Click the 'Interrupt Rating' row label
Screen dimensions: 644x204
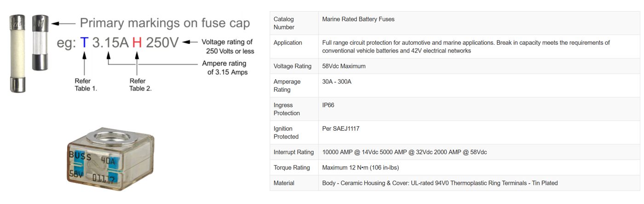click(x=293, y=152)
